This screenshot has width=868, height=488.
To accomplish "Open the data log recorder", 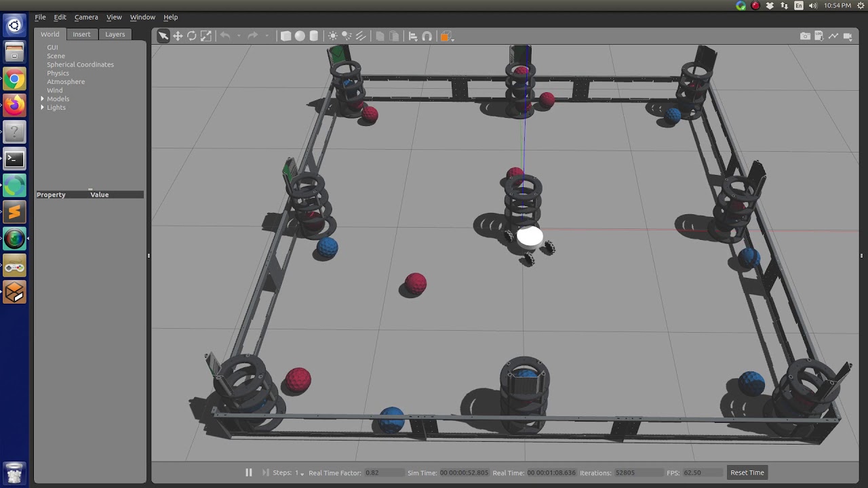I will pyautogui.click(x=820, y=36).
